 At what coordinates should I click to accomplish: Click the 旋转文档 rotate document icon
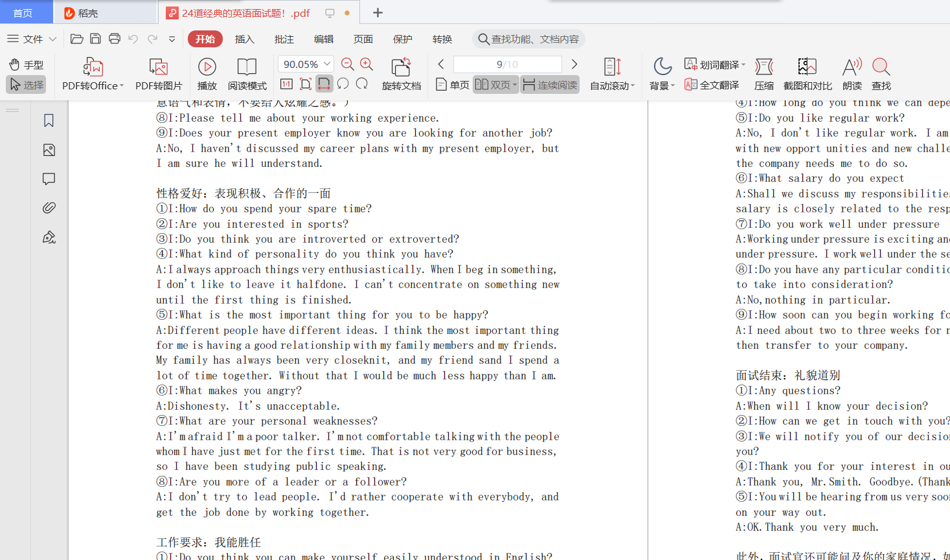click(401, 67)
